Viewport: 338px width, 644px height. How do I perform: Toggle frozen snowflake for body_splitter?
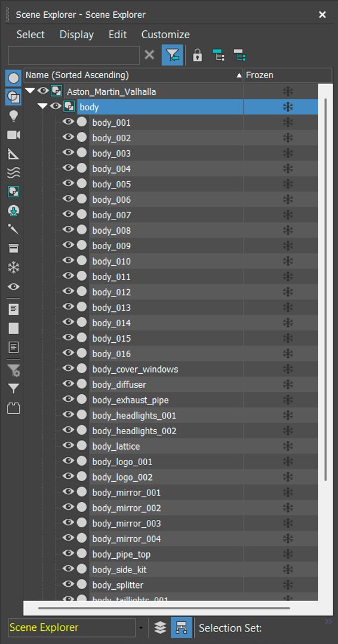click(x=288, y=585)
